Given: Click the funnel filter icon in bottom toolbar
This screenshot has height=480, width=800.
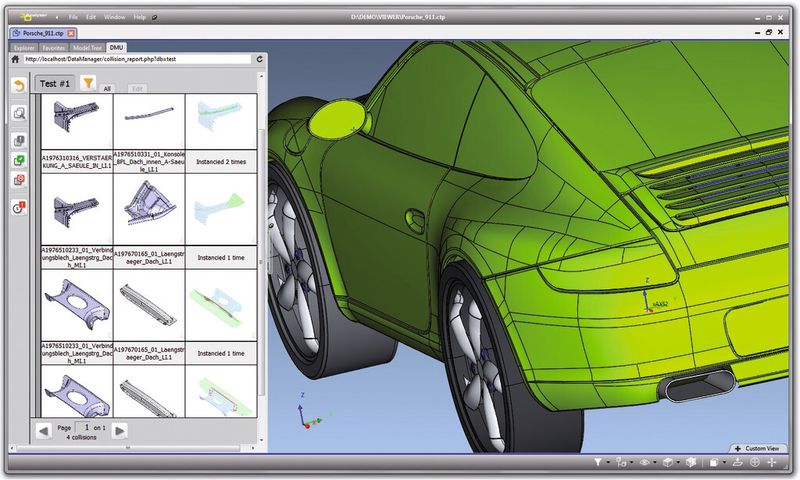Looking at the screenshot, I should [597, 462].
